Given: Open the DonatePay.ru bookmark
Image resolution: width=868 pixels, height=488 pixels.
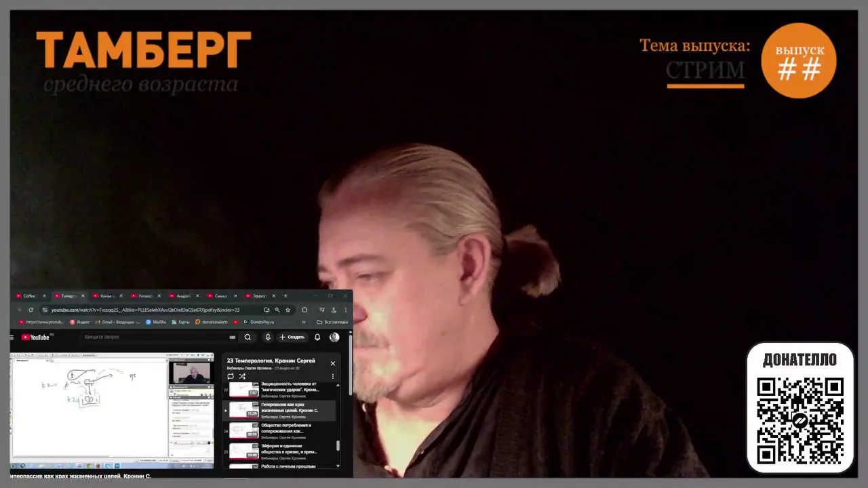Looking at the screenshot, I should (258, 322).
